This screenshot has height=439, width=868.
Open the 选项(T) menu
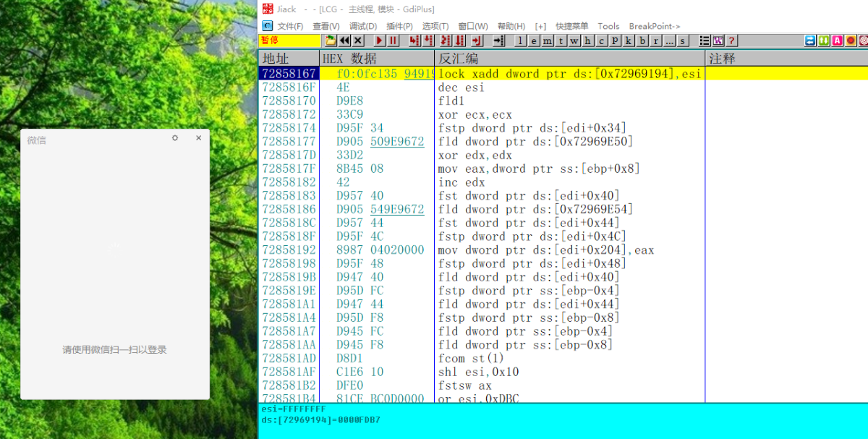click(x=435, y=26)
